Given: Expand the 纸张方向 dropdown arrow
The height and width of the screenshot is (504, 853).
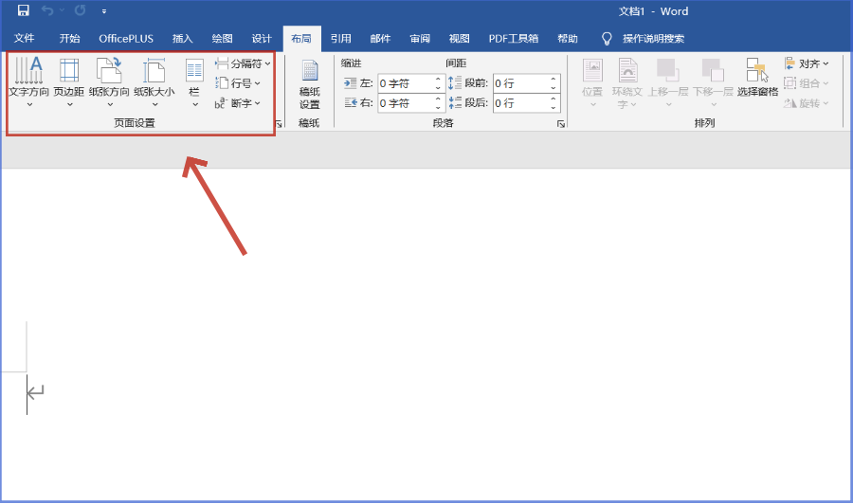Looking at the screenshot, I should point(110,104).
